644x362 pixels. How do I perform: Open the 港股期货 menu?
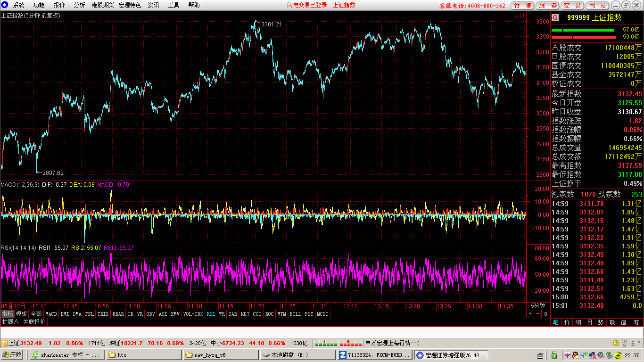pyautogui.click(x=103, y=5)
